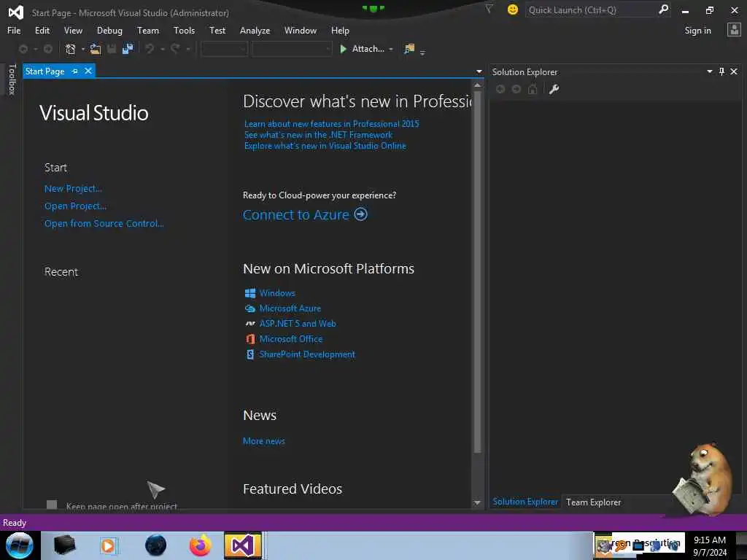Expand the New Project dropdown arrow
The height and width of the screenshot is (560, 747).
[x=83, y=49]
